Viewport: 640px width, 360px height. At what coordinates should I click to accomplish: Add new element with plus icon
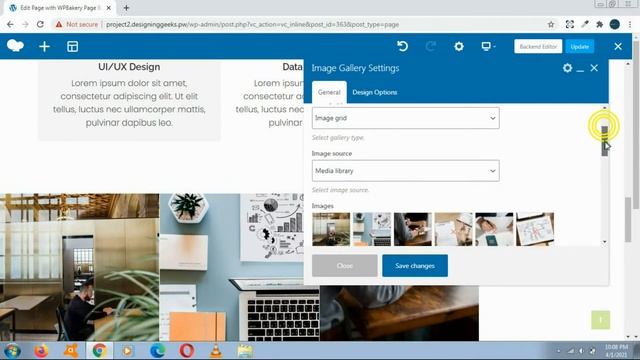coord(44,47)
